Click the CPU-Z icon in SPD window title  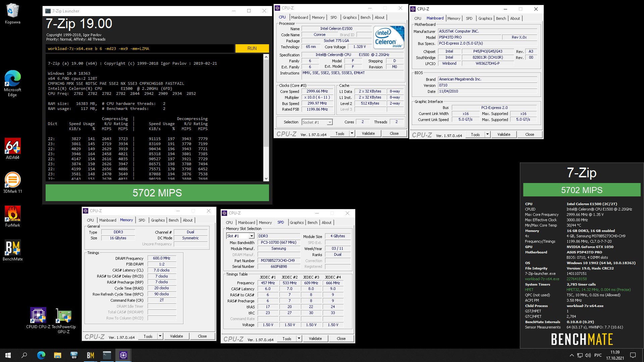225,213
